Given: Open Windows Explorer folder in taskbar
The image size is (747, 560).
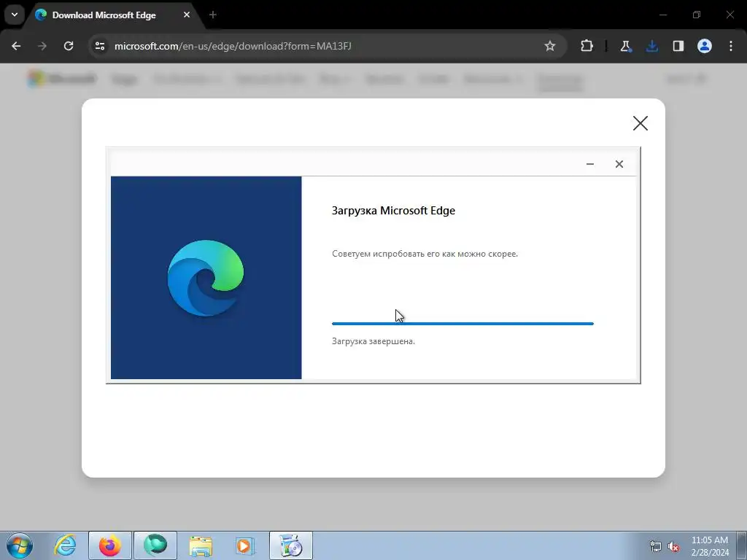Looking at the screenshot, I should click(201, 545).
